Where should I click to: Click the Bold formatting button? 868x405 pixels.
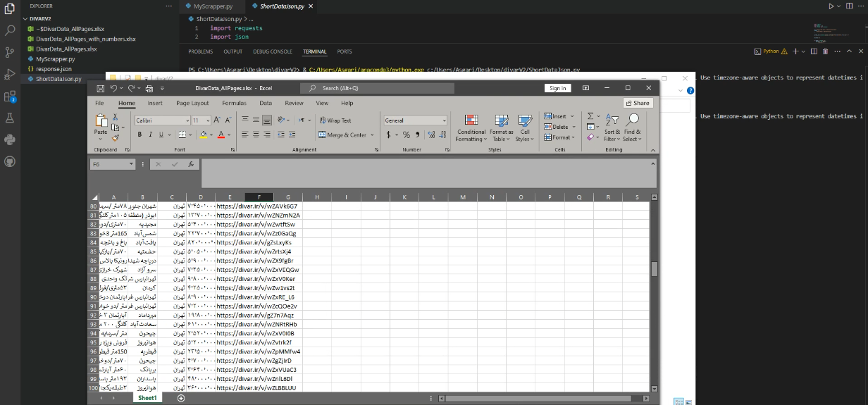coord(139,135)
